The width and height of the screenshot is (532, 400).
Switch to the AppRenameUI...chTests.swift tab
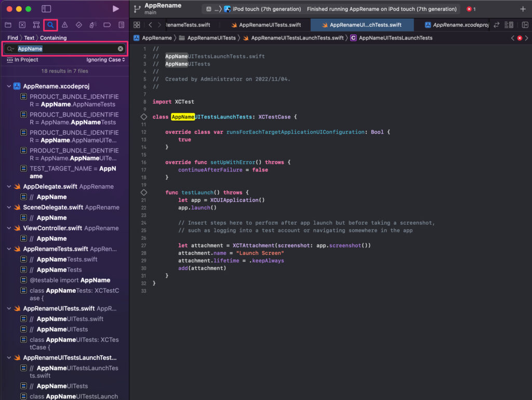pos(362,25)
